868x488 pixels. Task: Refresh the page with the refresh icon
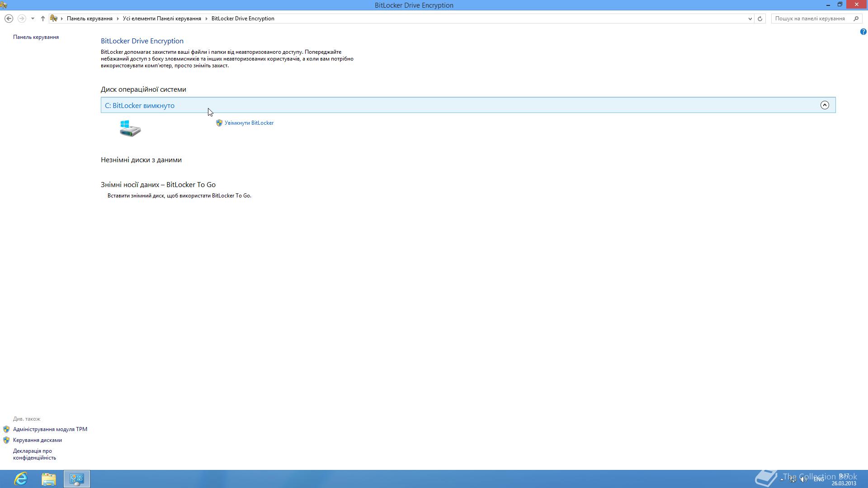[x=760, y=19]
